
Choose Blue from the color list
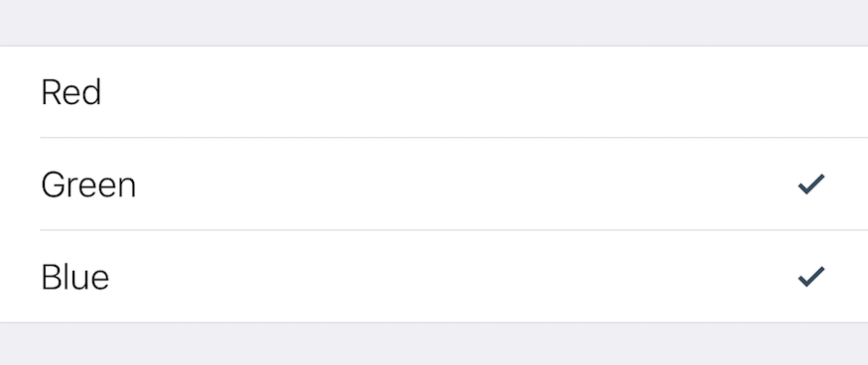point(434,276)
